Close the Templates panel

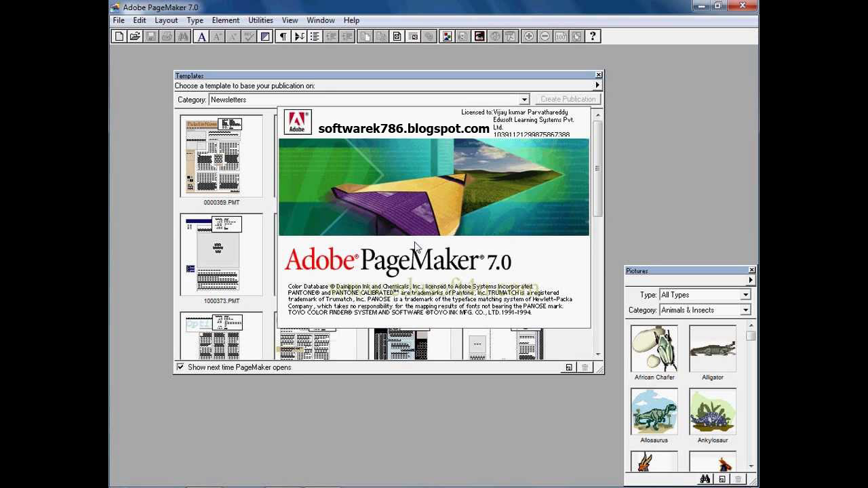click(x=598, y=75)
